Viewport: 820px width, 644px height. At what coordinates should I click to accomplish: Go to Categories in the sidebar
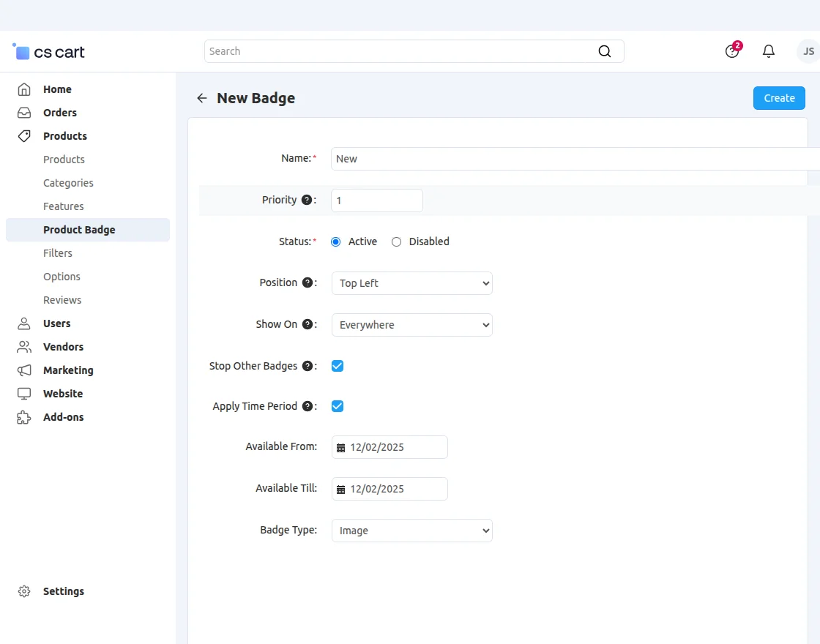(68, 183)
